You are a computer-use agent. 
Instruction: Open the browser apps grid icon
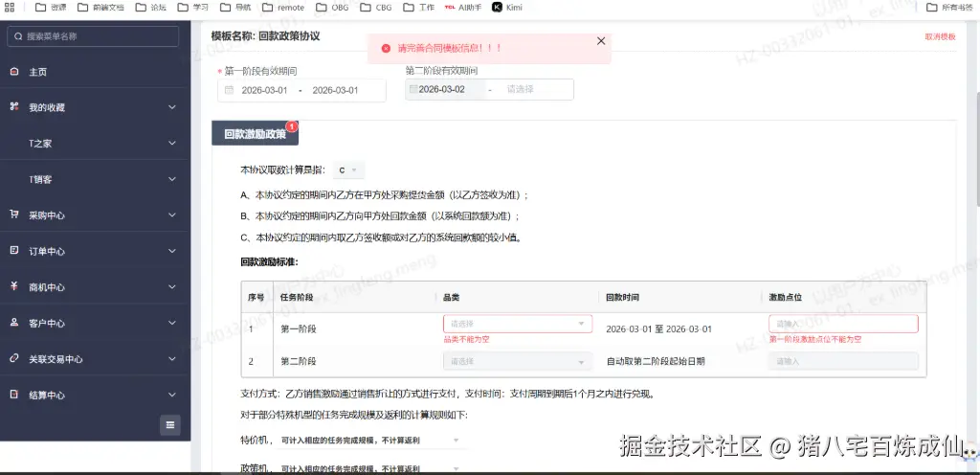[10, 8]
